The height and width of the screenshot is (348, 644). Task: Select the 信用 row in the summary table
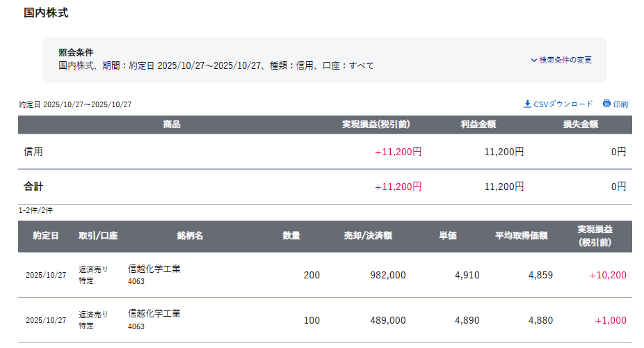(x=33, y=151)
